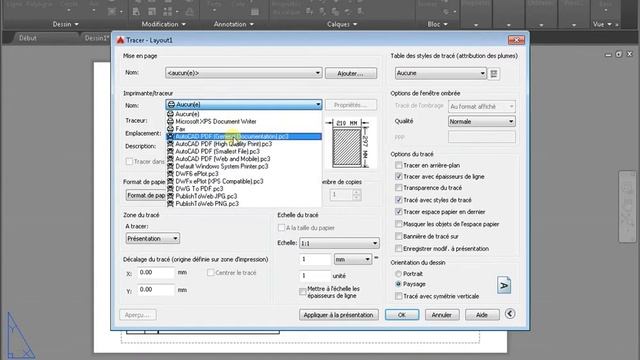
Task: Open the plot style table Aucune dropdown
Action: (x=440, y=73)
